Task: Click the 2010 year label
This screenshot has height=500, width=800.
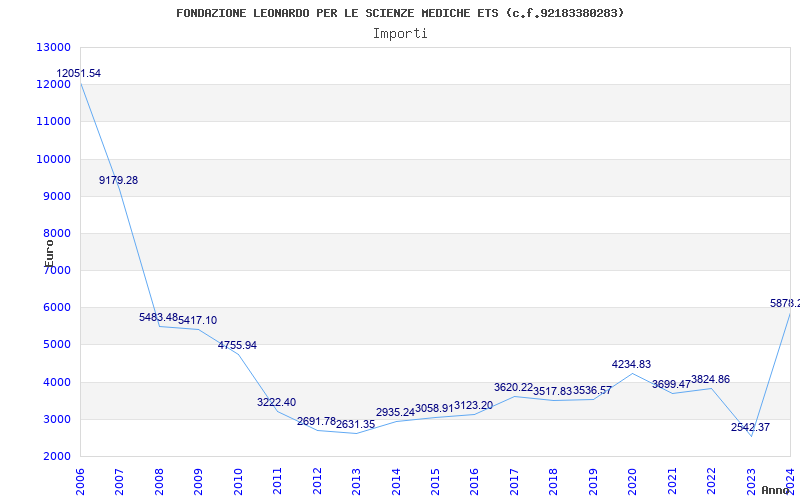Action: pyautogui.click(x=238, y=482)
